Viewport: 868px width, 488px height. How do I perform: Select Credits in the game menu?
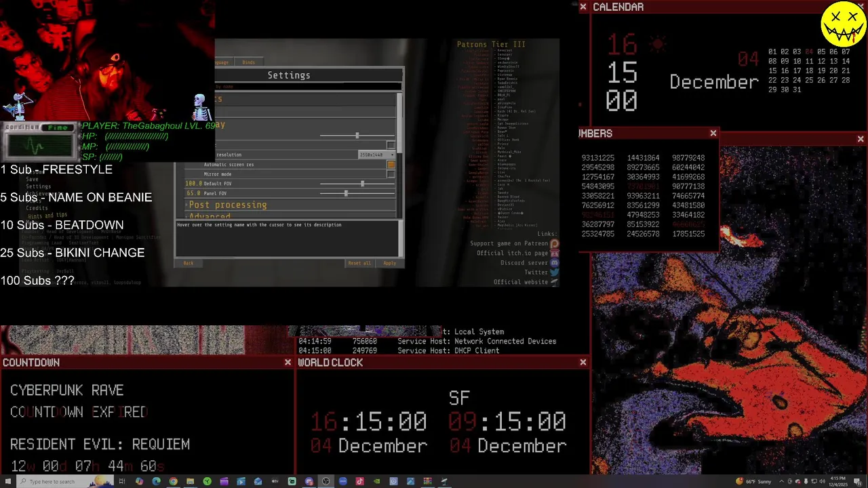pyautogui.click(x=37, y=208)
